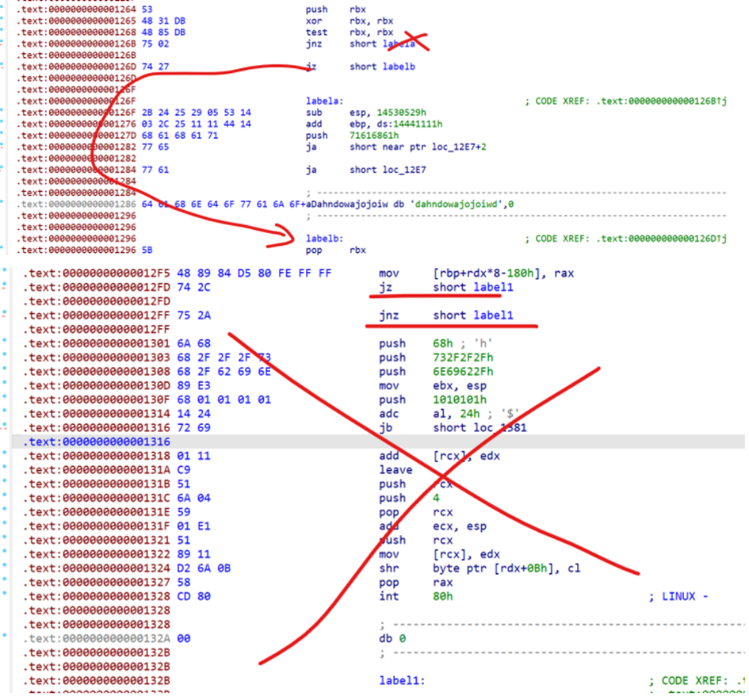749x700 pixels.
Task: Select operand [rbp+rdx*8-180h] in mov line
Action: (x=490, y=273)
